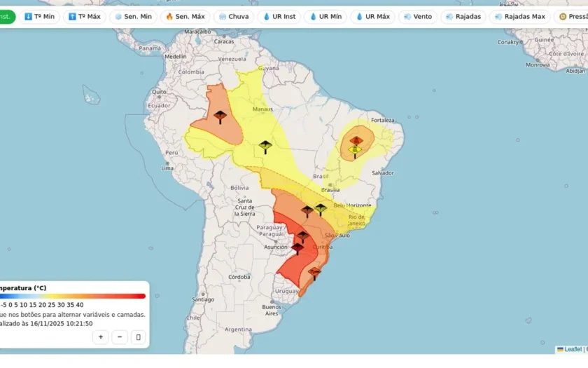The image size is (588, 368).
Task: Click the yellow diamond marker in Northeast Brazil
Action: coord(355,151)
